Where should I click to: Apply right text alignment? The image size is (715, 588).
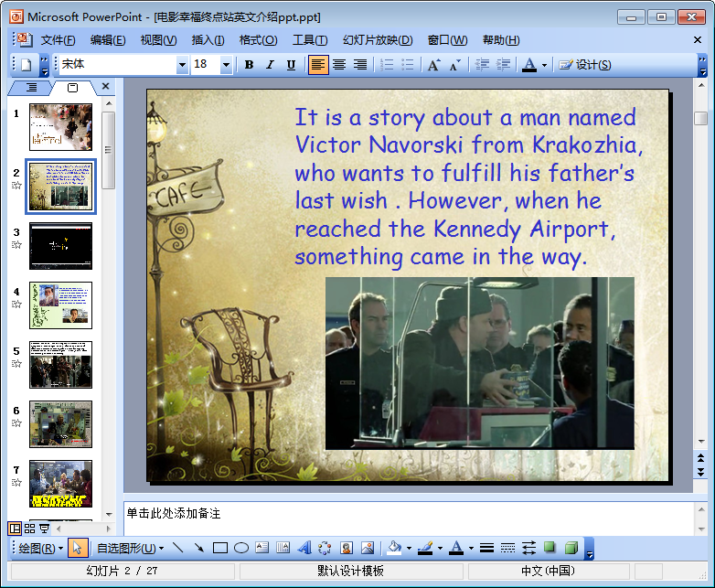360,65
